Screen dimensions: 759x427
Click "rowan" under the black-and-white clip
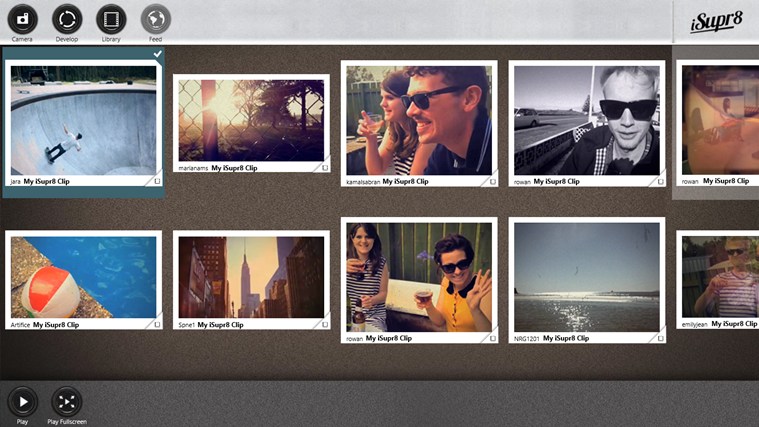pyautogui.click(x=522, y=182)
